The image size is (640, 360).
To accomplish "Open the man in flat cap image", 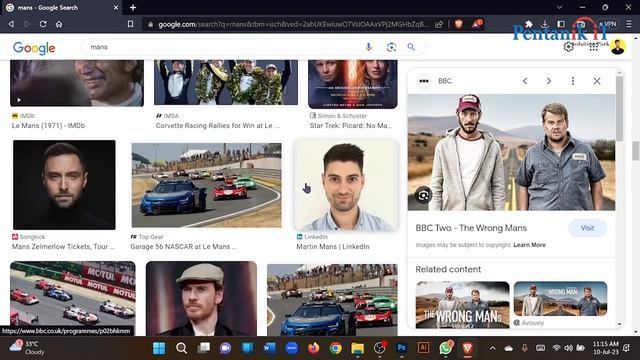I will pyautogui.click(x=201, y=299).
